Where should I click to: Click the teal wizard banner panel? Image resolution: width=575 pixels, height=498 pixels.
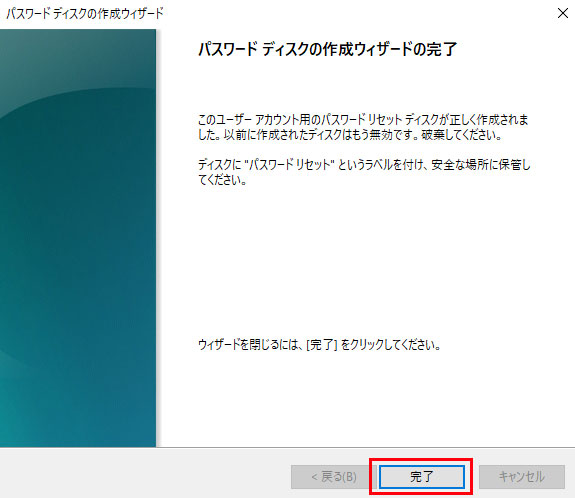coord(78,238)
